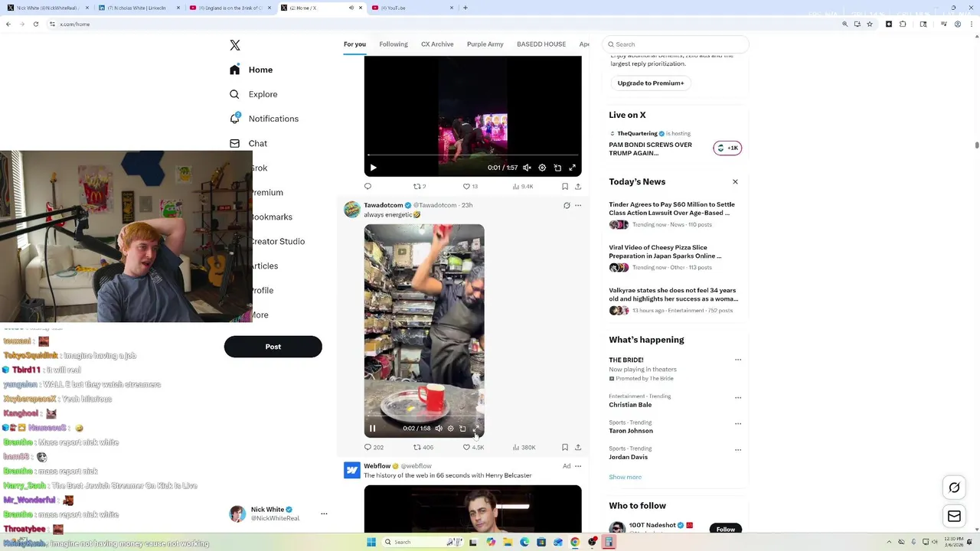Viewport: 980px width, 551px height.
Task: Expand Tawadotcom video to fullscreen
Action: pyautogui.click(x=475, y=429)
